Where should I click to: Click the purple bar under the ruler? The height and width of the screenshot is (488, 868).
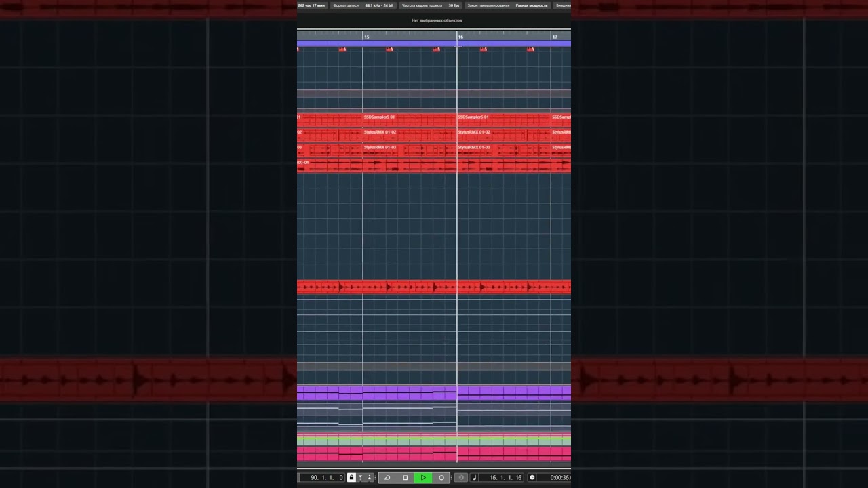pos(434,43)
